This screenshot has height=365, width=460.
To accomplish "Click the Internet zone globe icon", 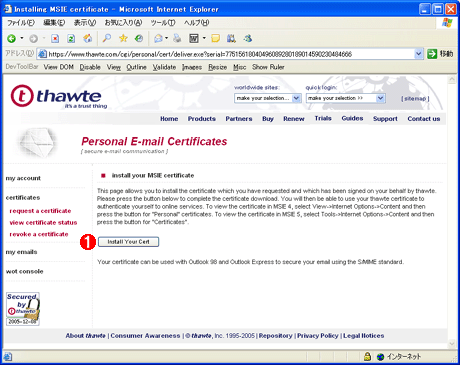I will pos(380,357).
